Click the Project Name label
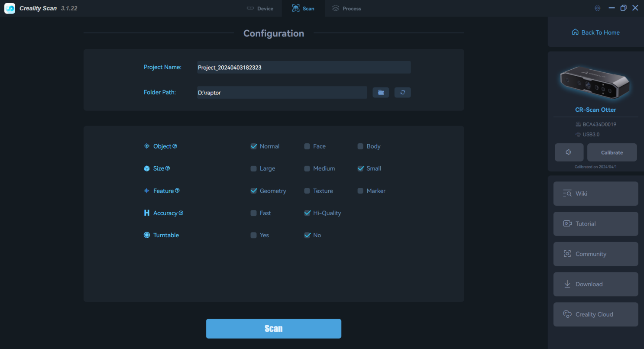 [x=162, y=67]
